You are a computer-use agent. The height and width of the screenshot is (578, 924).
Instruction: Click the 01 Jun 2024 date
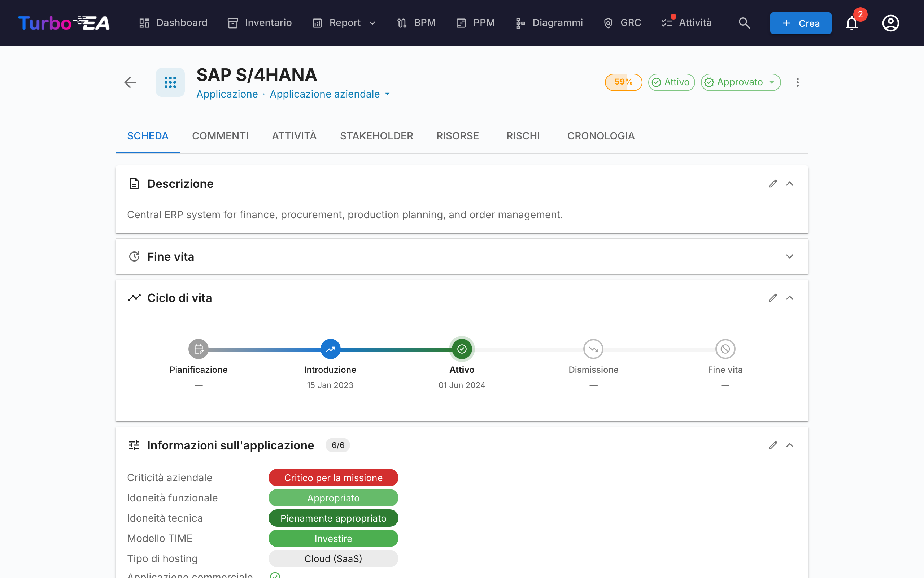(462, 385)
